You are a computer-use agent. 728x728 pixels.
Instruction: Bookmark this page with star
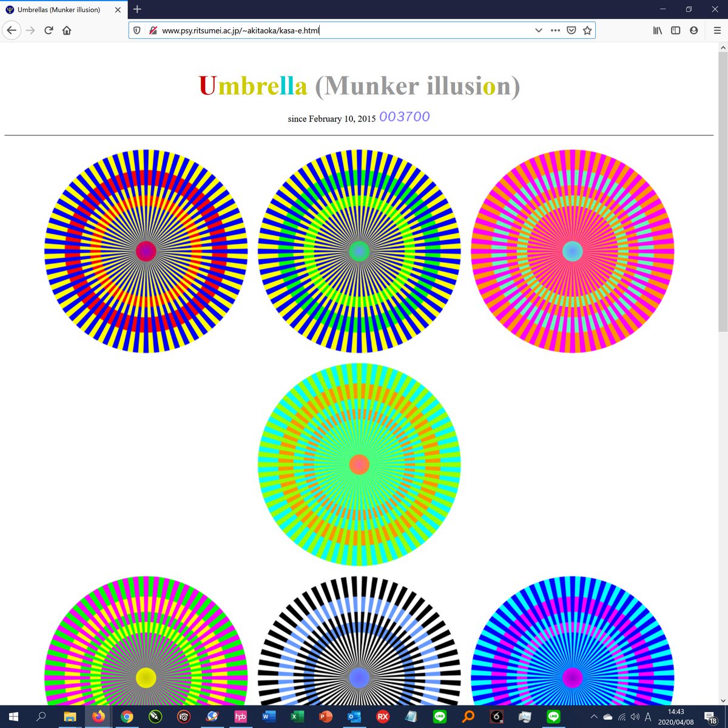(x=587, y=30)
